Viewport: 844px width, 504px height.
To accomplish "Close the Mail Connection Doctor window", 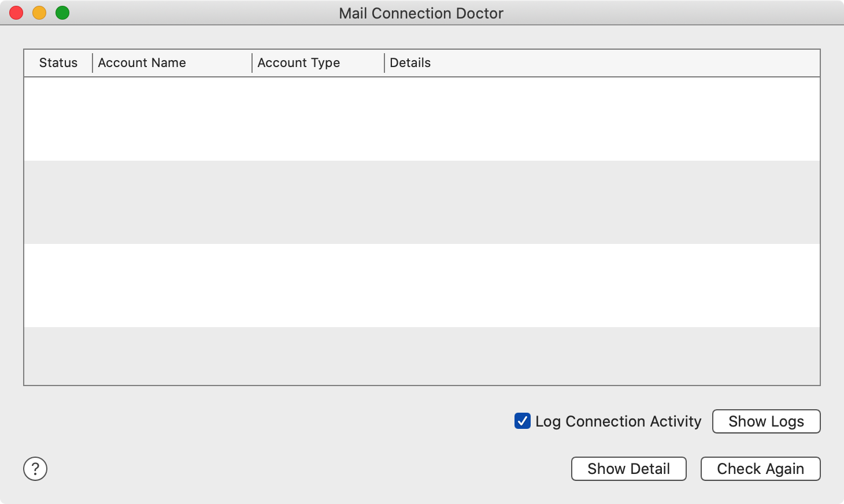I will [x=16, y=13].
